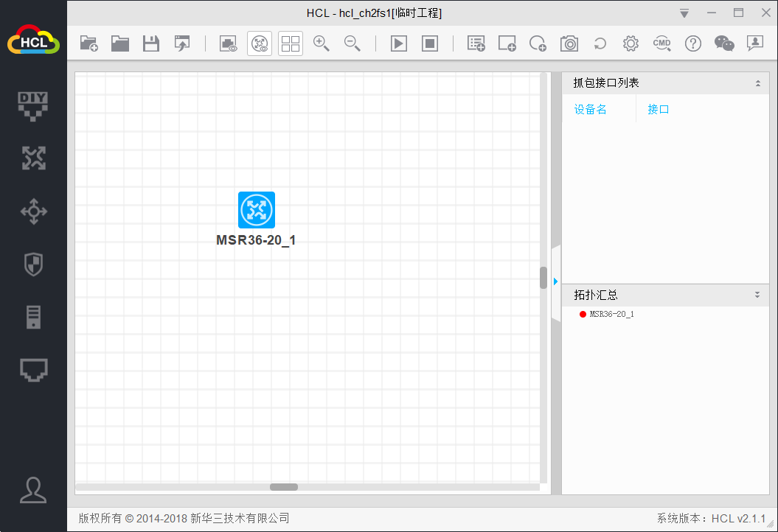The width and height of the screenshot is (778, 532).
Task: Click the 版权所有 copyright text in status bar
Action: [184, 518]
